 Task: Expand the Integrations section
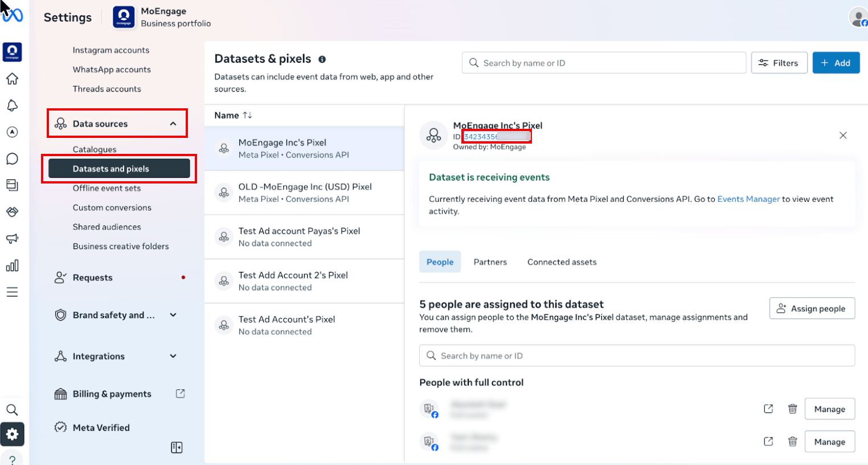point(173,356)
